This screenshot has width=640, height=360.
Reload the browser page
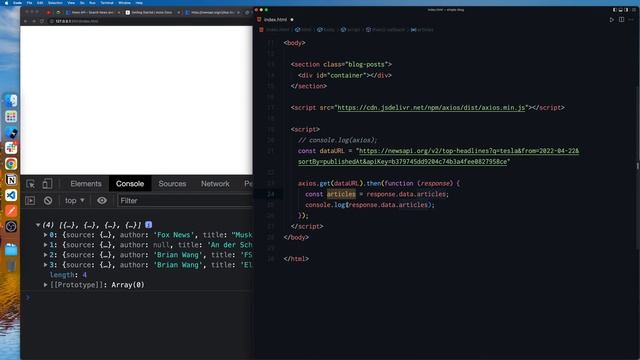pos(42,21)
